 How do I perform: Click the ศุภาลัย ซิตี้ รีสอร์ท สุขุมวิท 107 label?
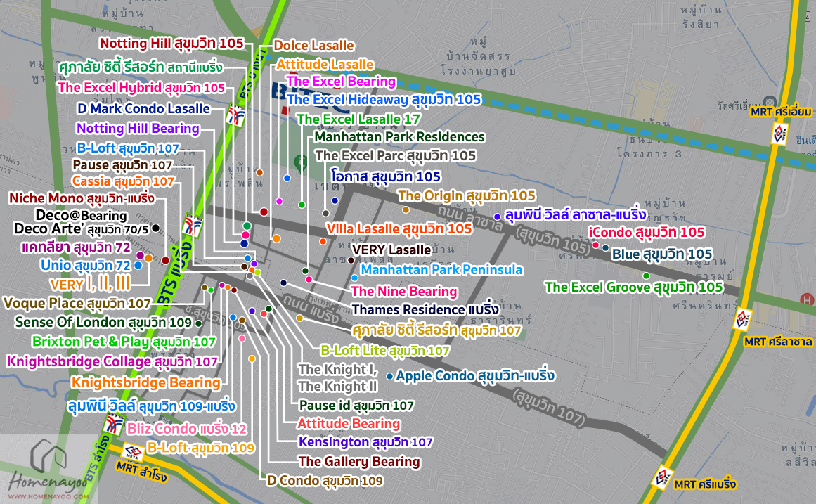pyautogui.click(x=436, y=330)
